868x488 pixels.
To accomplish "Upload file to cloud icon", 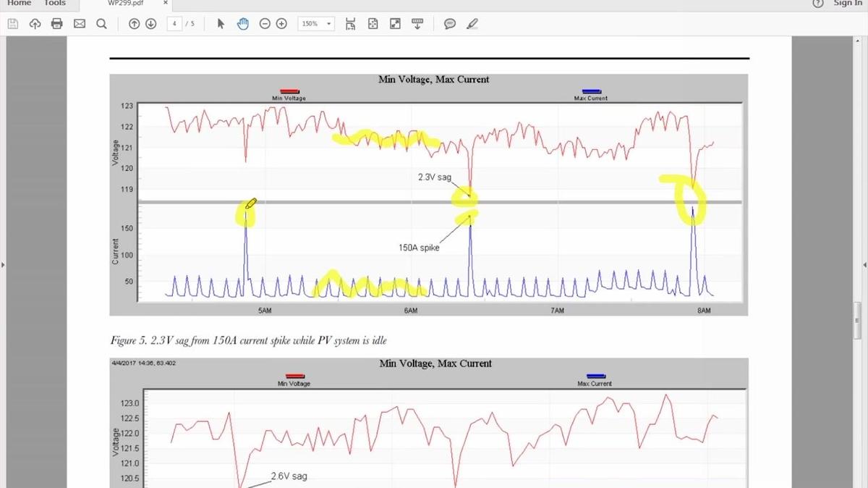I will pyautogui.click(x=35, y=24).
